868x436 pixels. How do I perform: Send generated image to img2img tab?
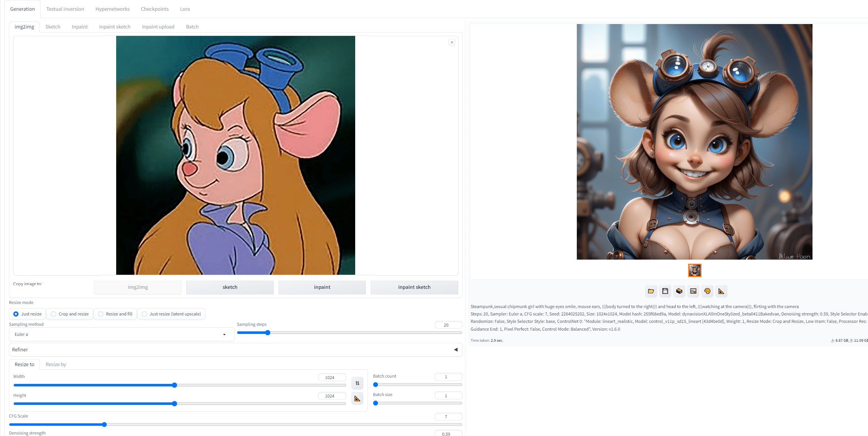click(693, 291)
